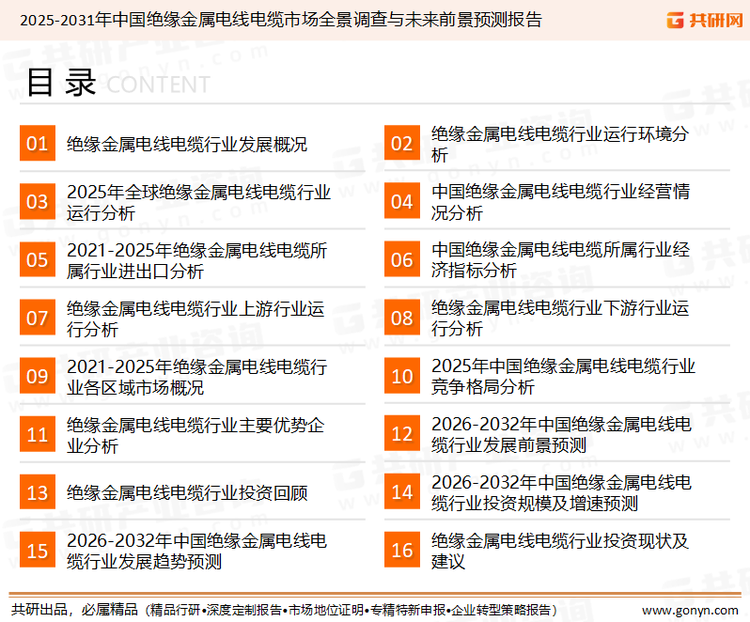The width and height of the screenshot is (750, 622).
Task: Open chapter 中国绝缘金属电线电缆行业经营情况分析
Action: 561,202
